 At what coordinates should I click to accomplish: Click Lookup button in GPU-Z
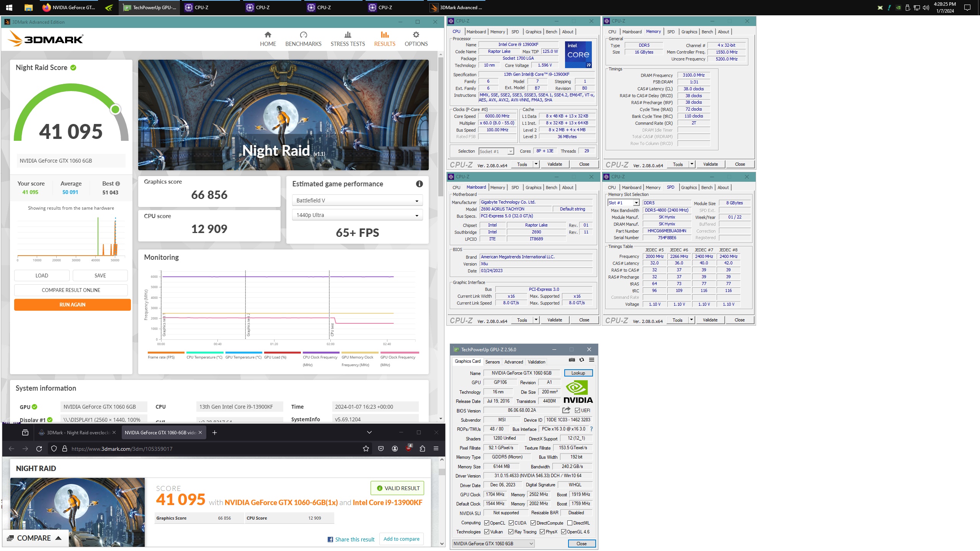(578, 373)
